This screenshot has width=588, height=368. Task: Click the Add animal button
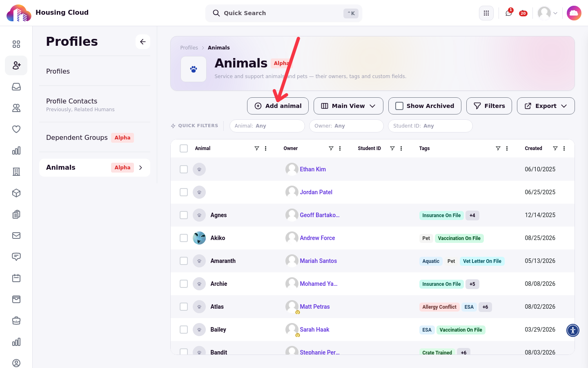[x=278, y=106]
